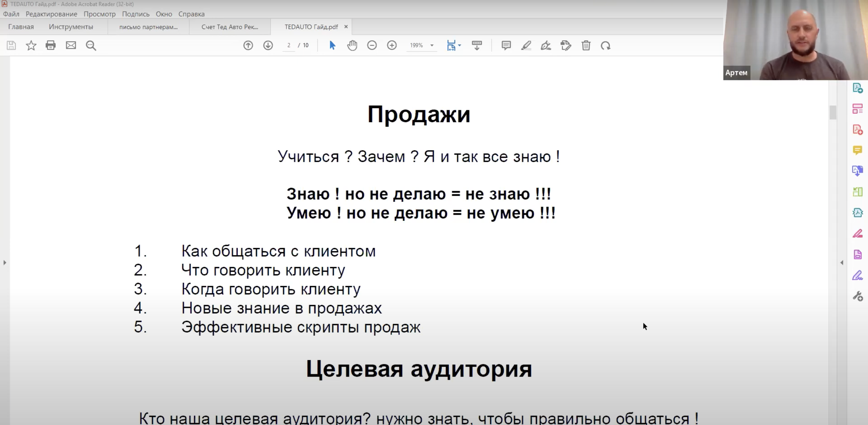Viewport: 868px width, 425px height.
Task: Go to previous page arrow
Action: (x=248, y=45)
